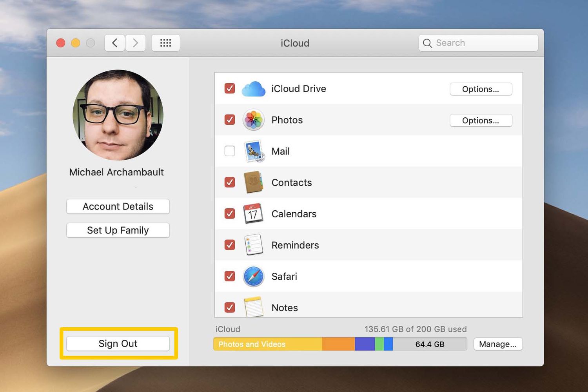Click the Calendars icon showing 17
588x392 pixels.
[253, 214]
